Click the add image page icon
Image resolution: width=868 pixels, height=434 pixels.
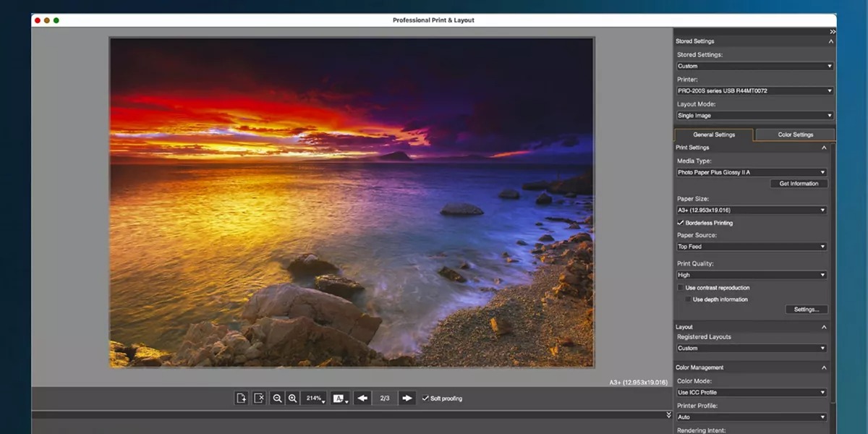click(242, 398)
